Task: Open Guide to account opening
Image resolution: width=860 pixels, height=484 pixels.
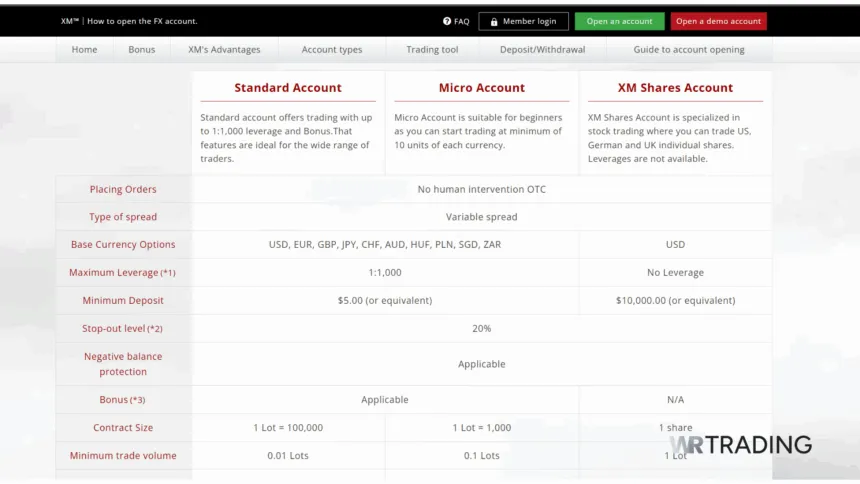Action: (x=688, y=49)
